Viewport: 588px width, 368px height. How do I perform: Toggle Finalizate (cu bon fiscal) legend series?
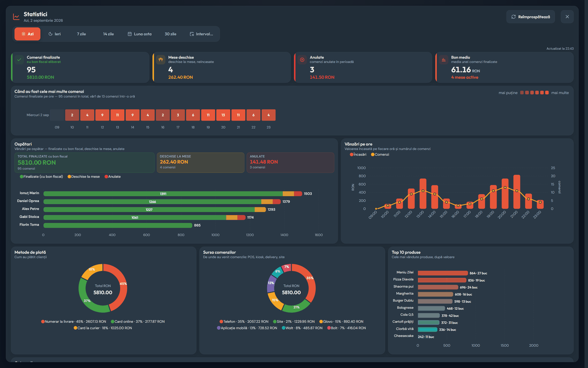(x=42, y=177)
